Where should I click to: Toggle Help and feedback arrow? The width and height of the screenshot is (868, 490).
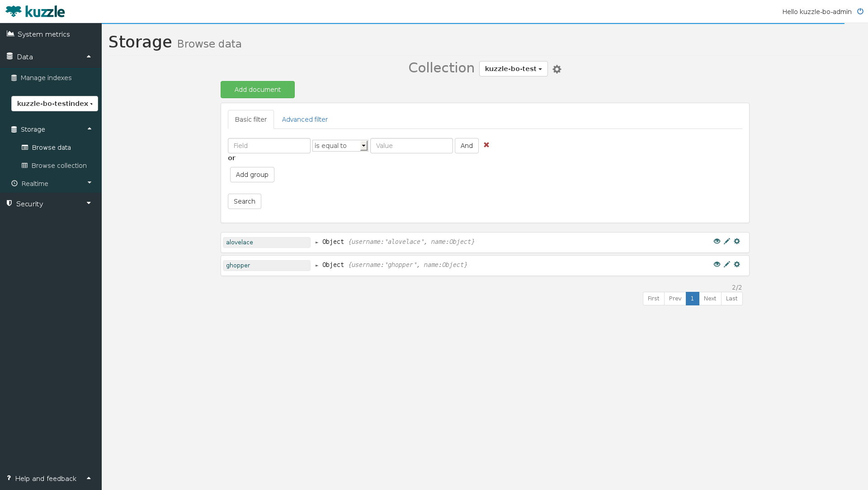tap(89, 478)
